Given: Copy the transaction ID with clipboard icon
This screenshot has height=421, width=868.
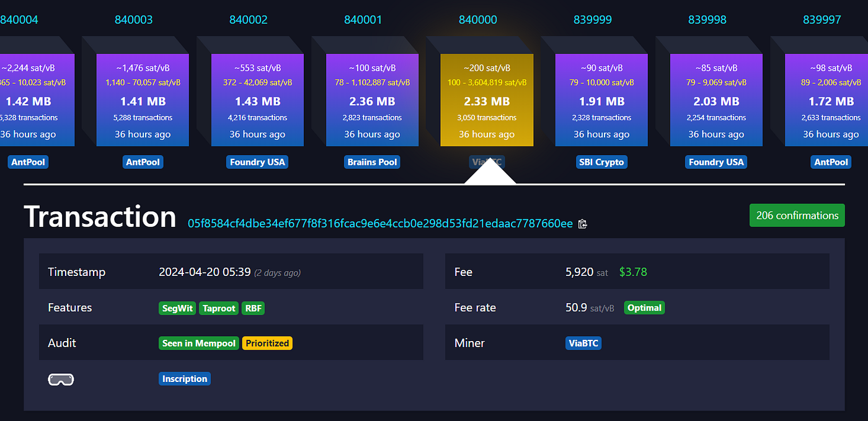Looking at the screenshot, I should pyautogui.click(x=582, y=224).
